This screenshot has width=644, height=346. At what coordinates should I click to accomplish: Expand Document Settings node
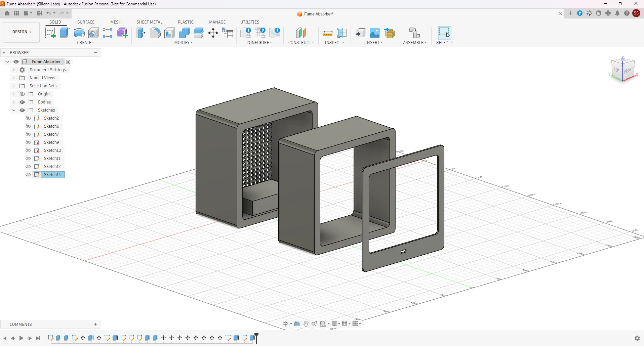click(x=14, y=70)
